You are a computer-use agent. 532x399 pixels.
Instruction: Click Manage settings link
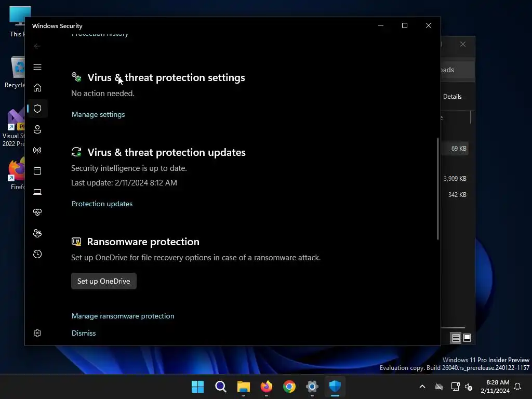coord(98,114)
